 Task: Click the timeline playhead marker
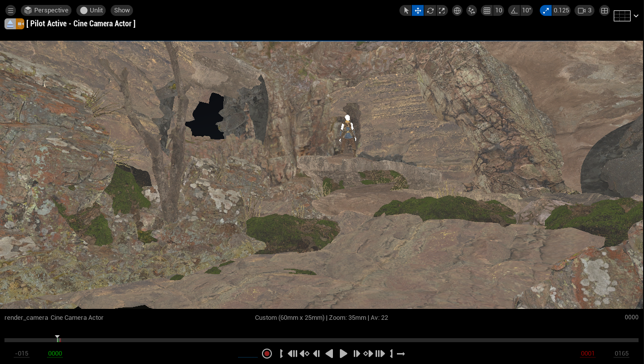pyautogui.click(x=58, y=339)
